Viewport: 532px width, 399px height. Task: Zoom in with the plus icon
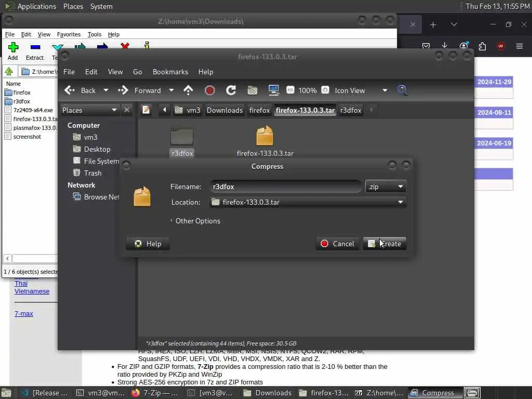pyautogui.click(x=325, y=90)
